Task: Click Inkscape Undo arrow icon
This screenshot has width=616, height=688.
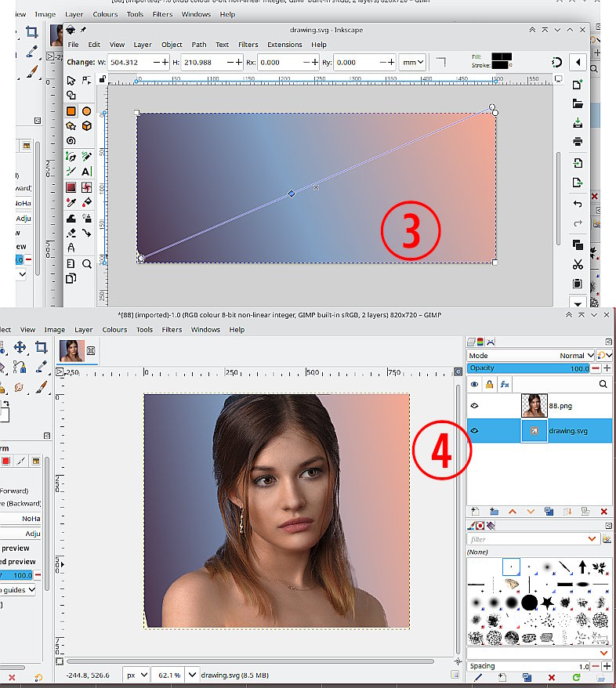Action: (x=578, y=204)
